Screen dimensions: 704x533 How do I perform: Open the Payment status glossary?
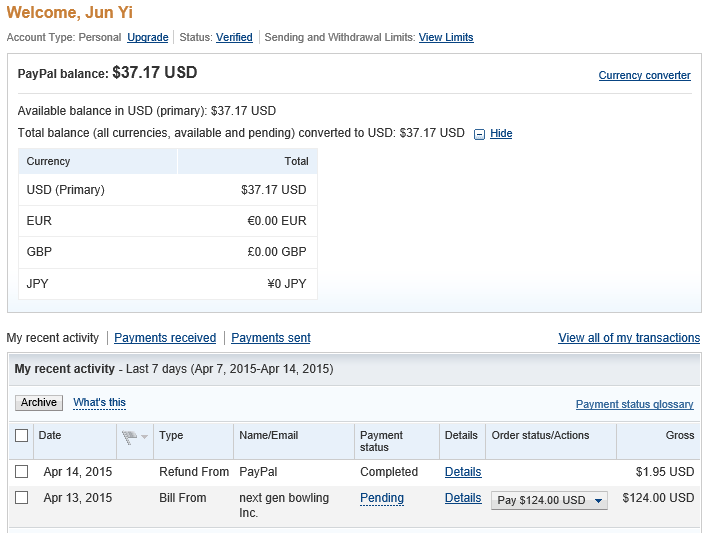tap(634, 404)
